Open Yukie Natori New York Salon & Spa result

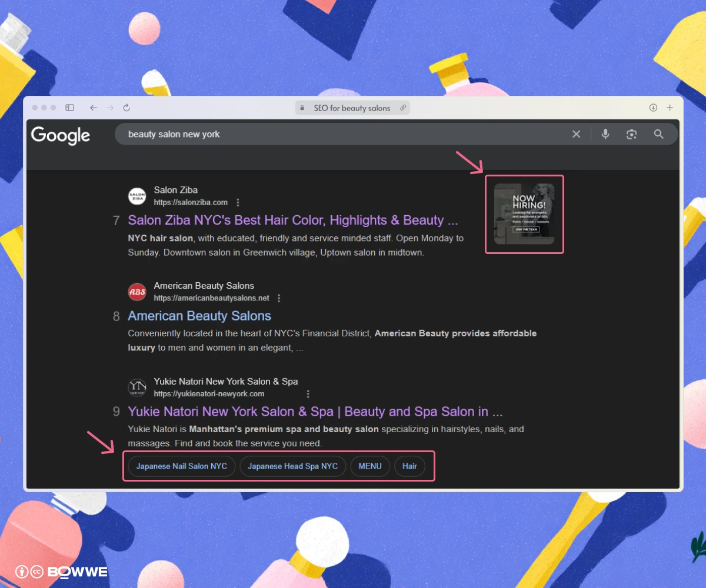[315, 412]
